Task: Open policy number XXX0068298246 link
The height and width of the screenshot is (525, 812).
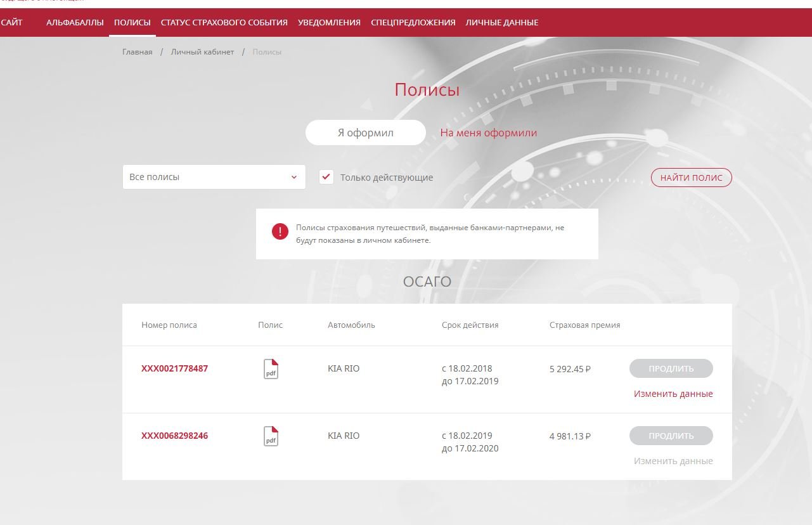Action: click(174, 436)
